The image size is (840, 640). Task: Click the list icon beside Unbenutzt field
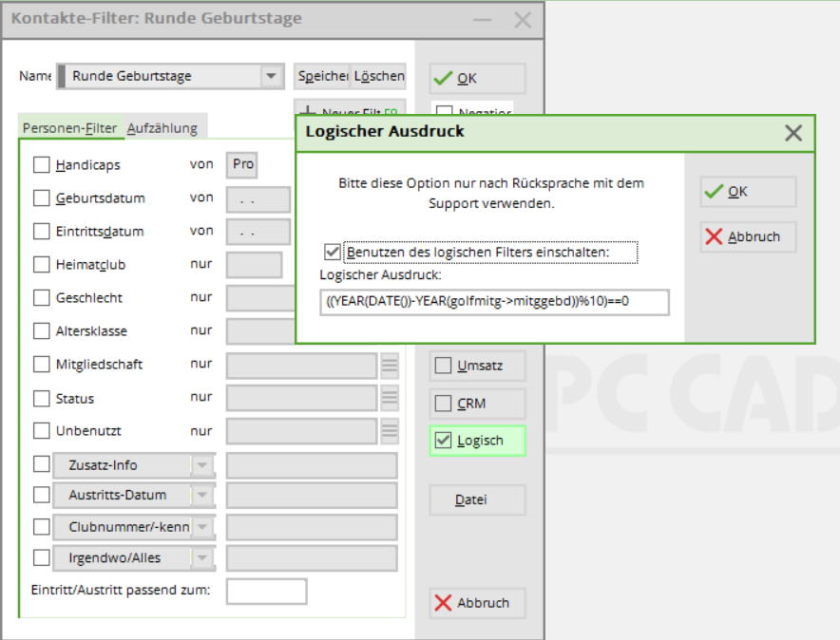pyautogui.click(x=390, y=431)
